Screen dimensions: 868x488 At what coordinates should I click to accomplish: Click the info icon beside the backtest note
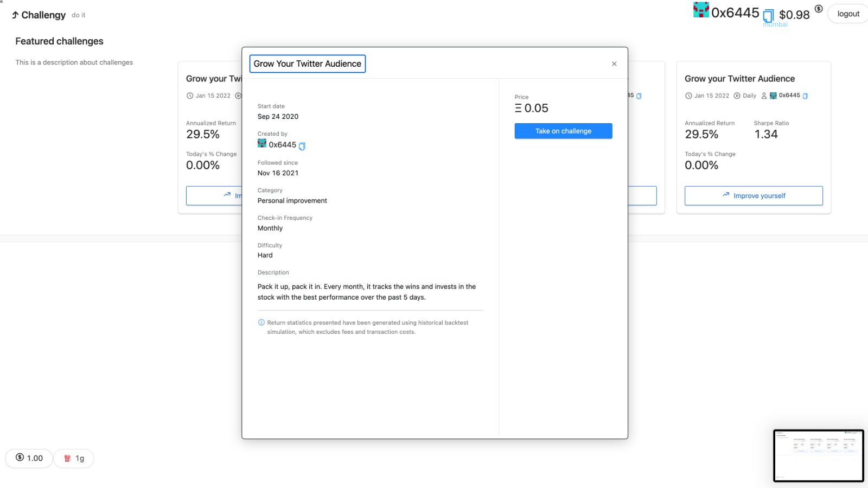[261, 322]
